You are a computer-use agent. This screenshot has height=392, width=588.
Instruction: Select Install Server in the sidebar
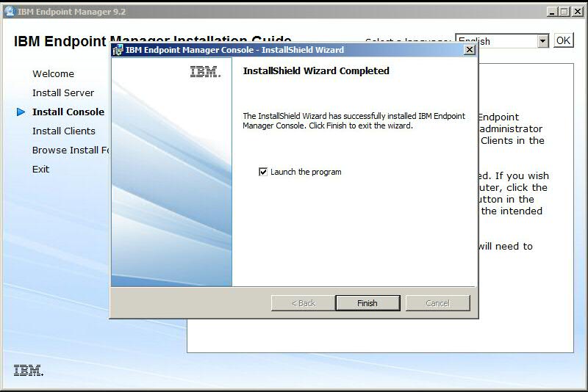click(x=63, y=92)
